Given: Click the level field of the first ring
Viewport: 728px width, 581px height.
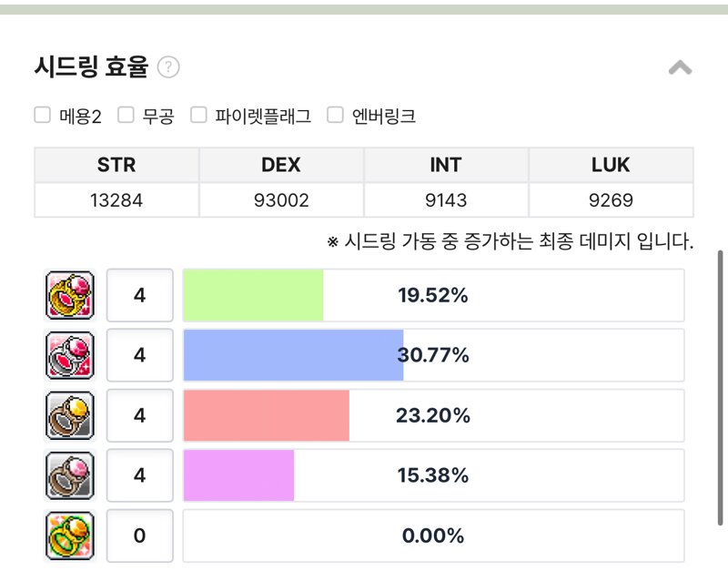Looking at the screenshot, I should (139, 295).
